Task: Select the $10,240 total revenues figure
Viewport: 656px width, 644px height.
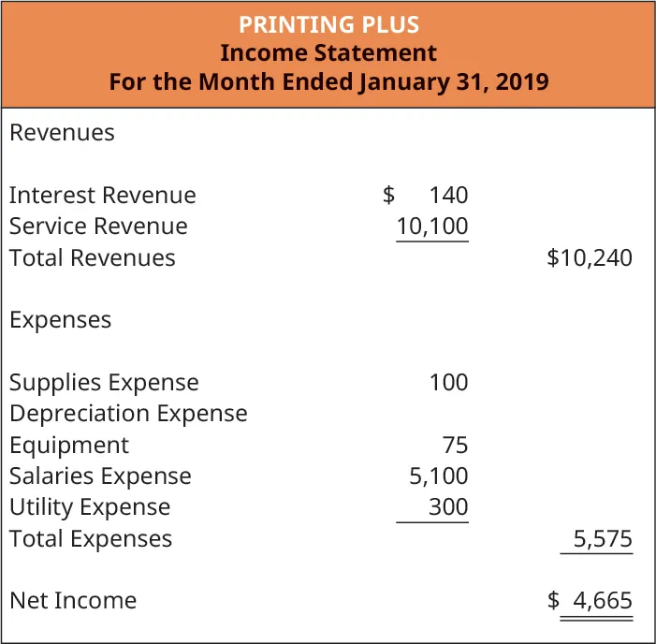Action: (590, 257)
